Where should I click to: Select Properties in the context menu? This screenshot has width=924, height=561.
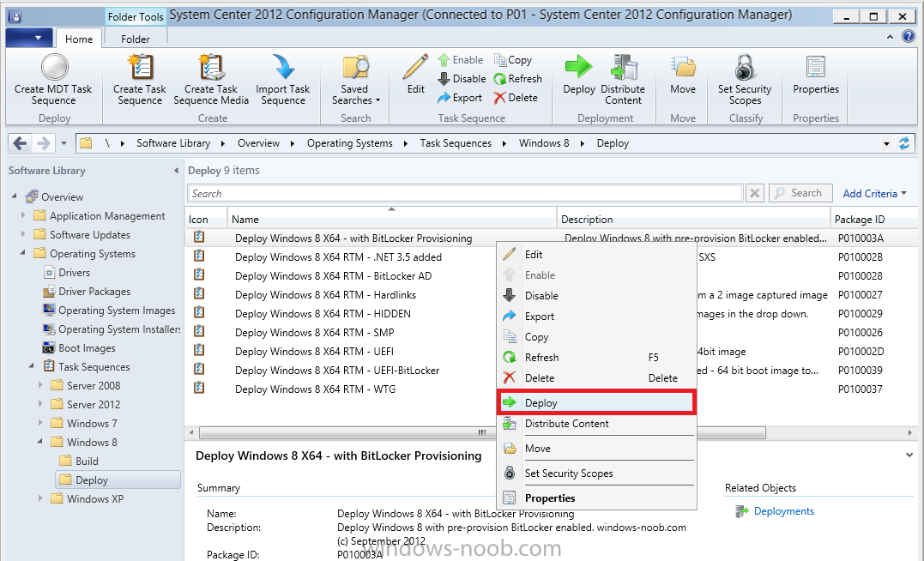[596, 498]
